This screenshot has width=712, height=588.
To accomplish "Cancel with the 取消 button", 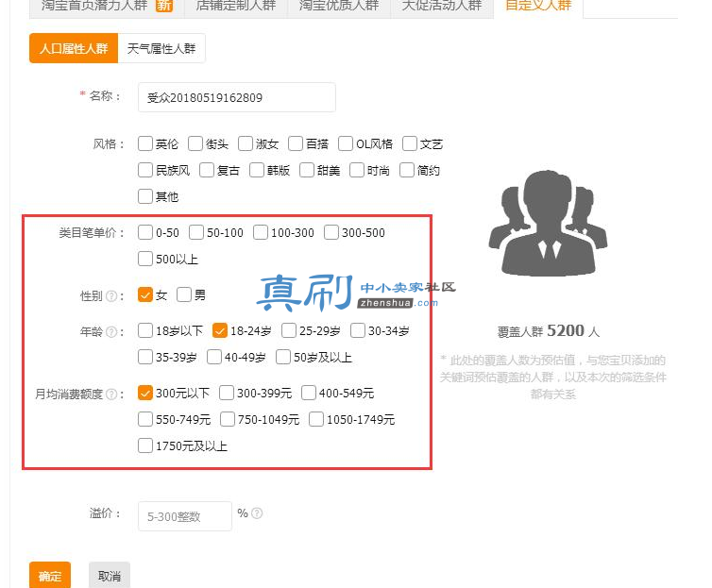I will (x=110, y=576).
